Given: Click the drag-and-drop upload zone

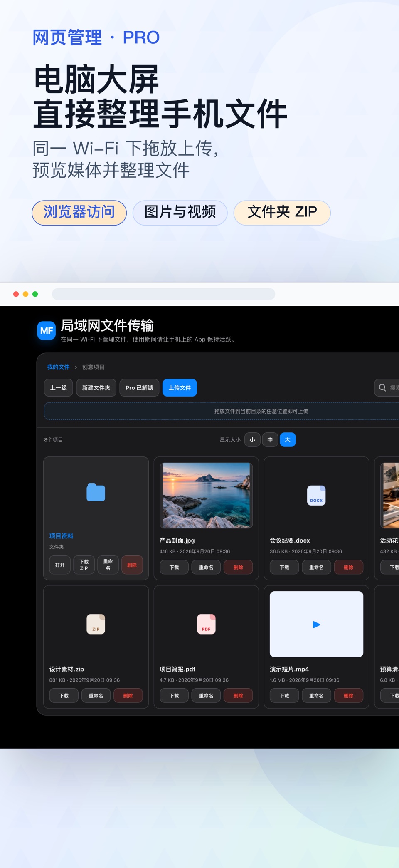Looking at the screenshot, I should point(222,411).
